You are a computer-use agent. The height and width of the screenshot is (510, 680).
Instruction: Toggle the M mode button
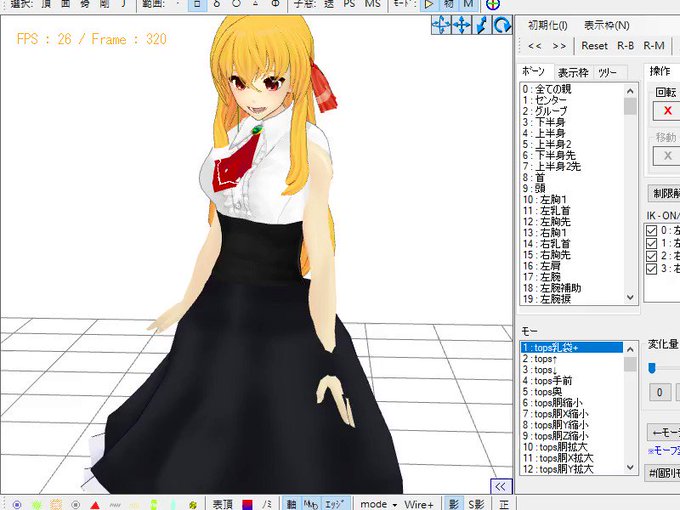[468, 4]
